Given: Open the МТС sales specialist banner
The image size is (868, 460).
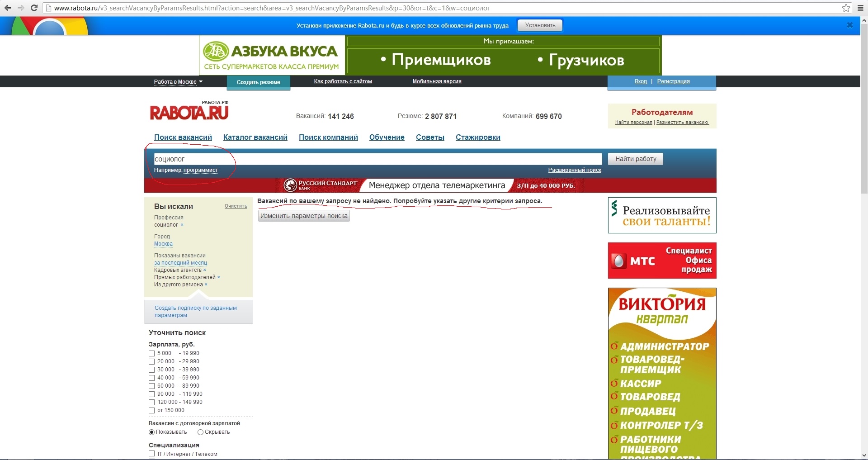Looking at the screenshot, I should (662, 261).
